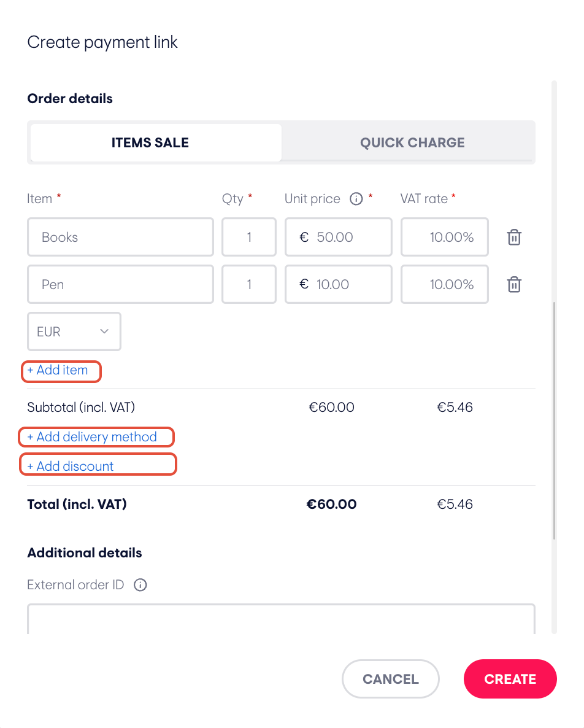This screenshot has width=584, height=728.
Task: Open the External order ID info icon
Action: (x=140, y=584)
